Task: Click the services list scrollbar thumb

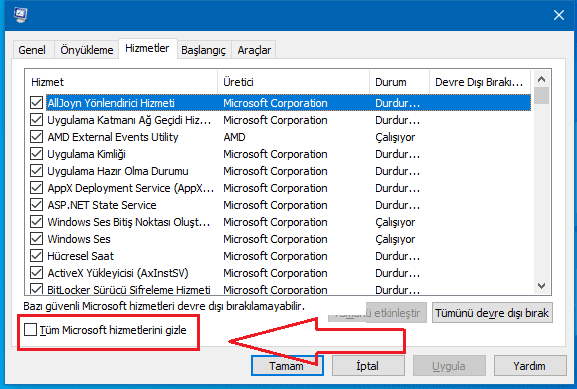Action: 541,95
